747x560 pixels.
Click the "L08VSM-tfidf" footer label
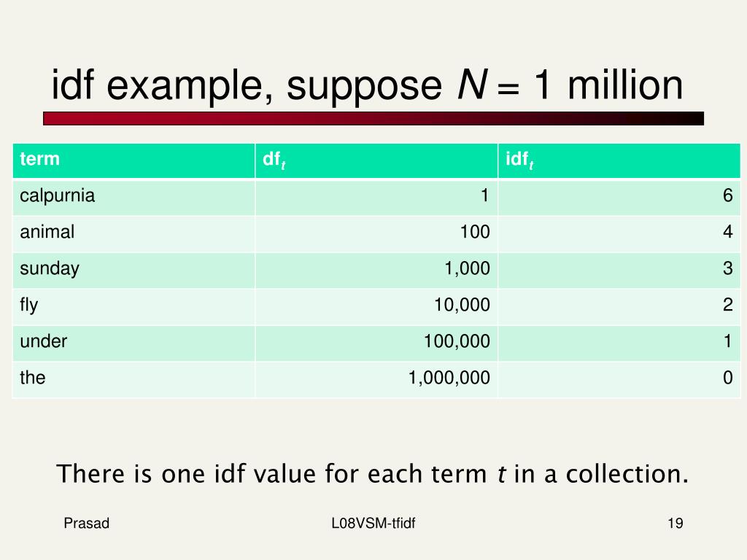(373, 524)
